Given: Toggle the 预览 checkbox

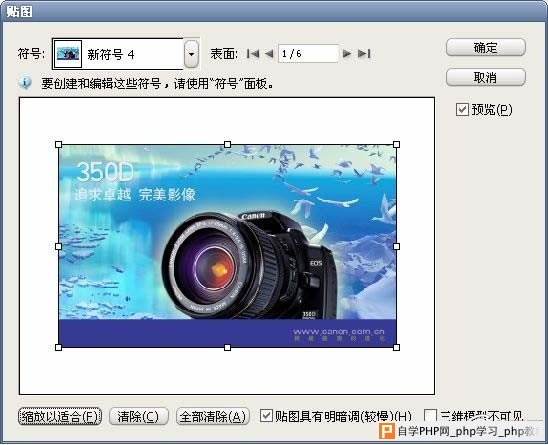Looking at the screenshot, I should pos(462,109).
